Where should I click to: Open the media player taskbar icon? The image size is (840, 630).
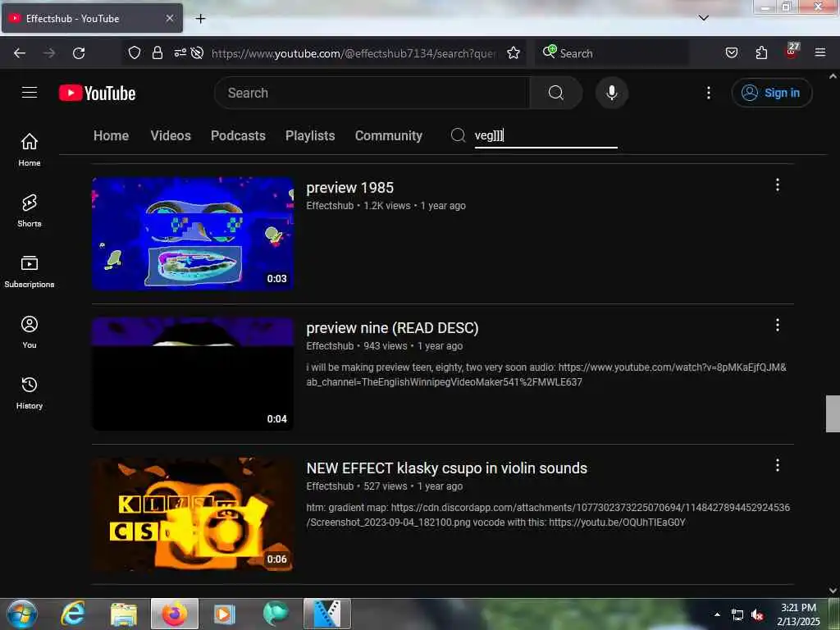point(225,614)
